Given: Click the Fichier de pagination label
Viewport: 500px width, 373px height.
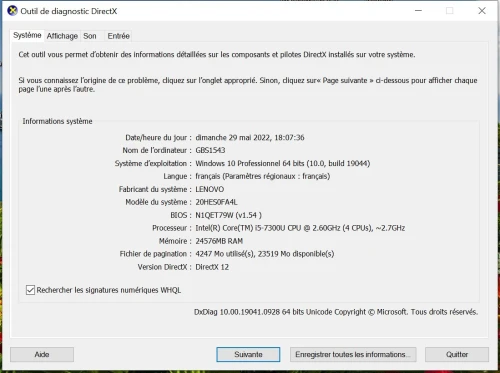Looking at the screenshot, I should click(155, 254).
